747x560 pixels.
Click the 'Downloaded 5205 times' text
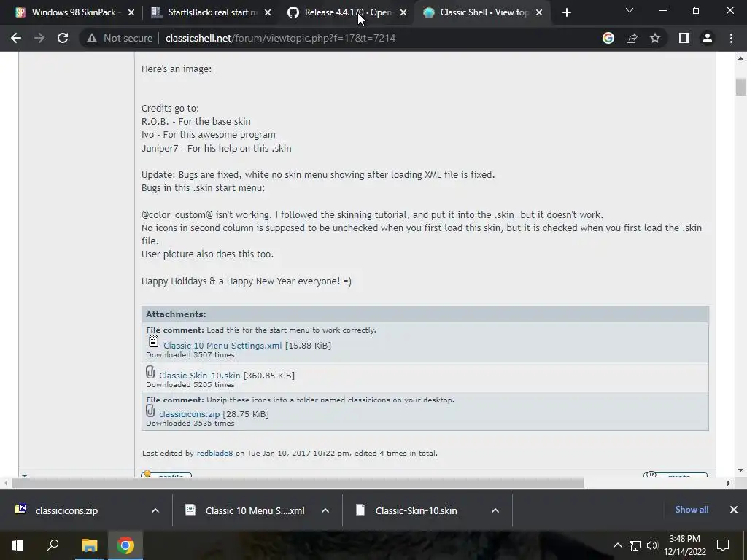190,385
